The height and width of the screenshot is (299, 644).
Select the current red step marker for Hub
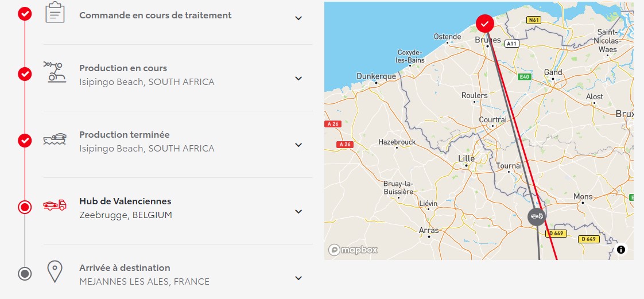(25, 207)
